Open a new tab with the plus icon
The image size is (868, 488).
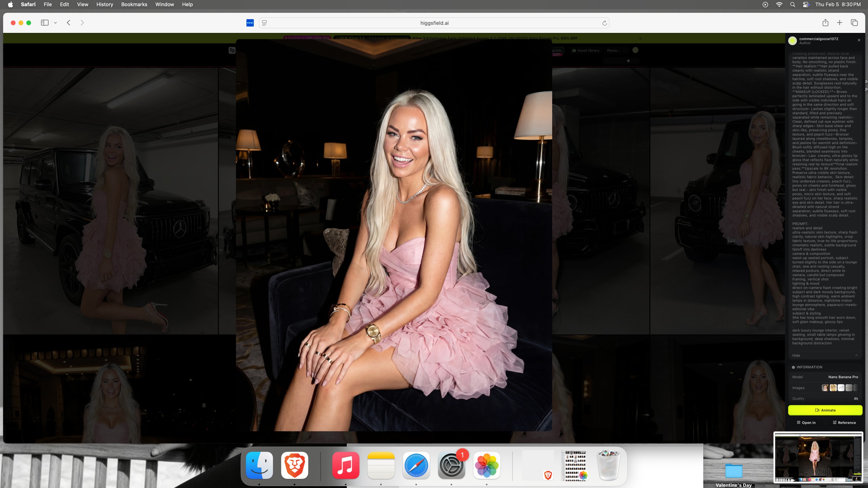[839, 23]
